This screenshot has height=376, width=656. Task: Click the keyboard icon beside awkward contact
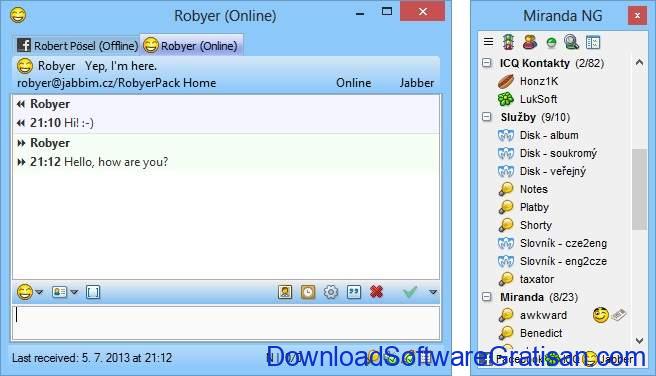pos(618,315)
